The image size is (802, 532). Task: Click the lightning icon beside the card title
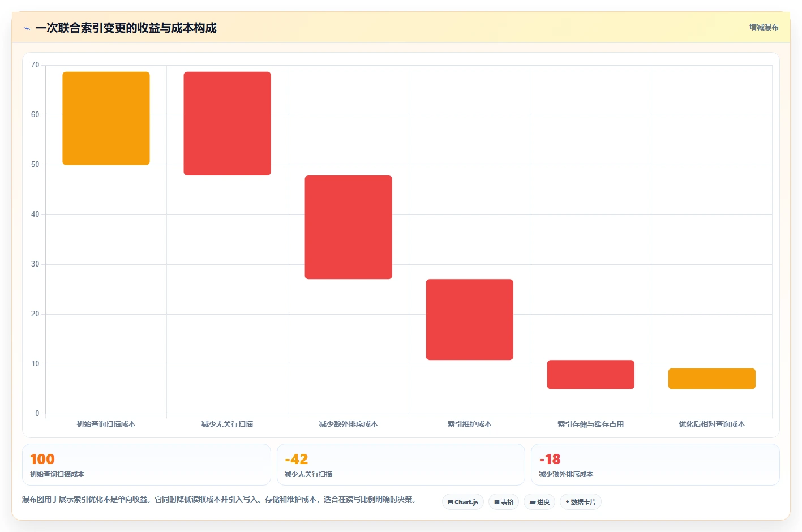coord(27,28)
